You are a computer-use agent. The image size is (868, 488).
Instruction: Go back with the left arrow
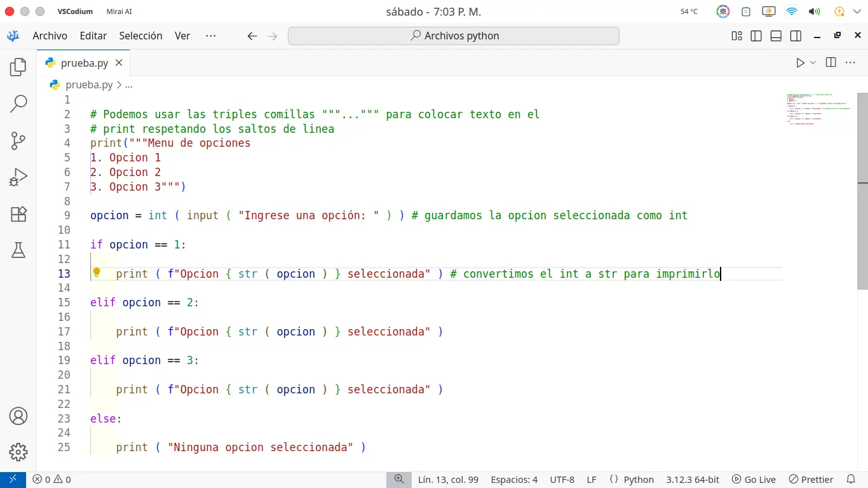coord(252,36)
